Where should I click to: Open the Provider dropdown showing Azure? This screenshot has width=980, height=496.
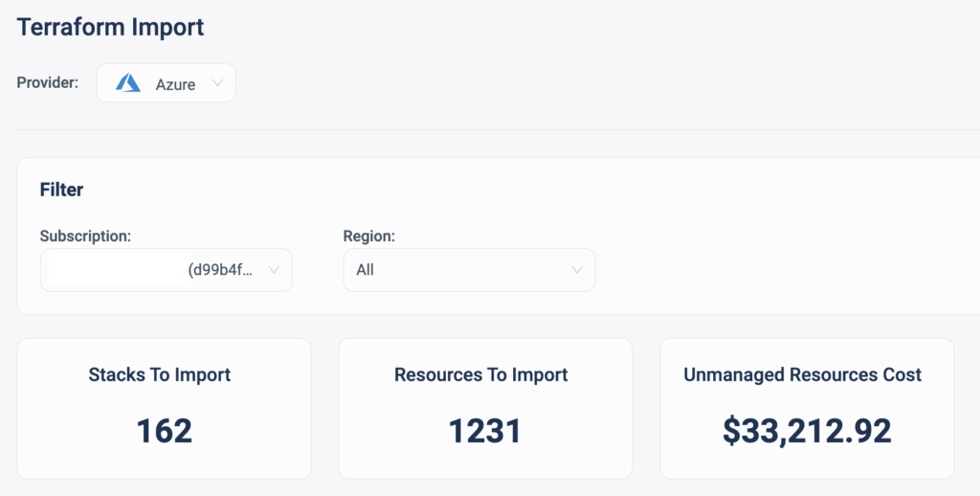click(x=167, y=82)
